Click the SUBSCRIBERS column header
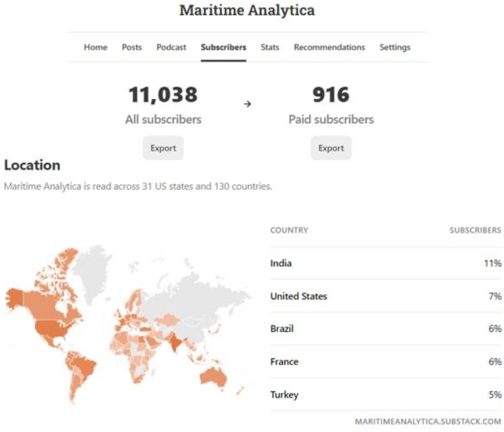The image size is (504, 432). click(x=475, y=230)
